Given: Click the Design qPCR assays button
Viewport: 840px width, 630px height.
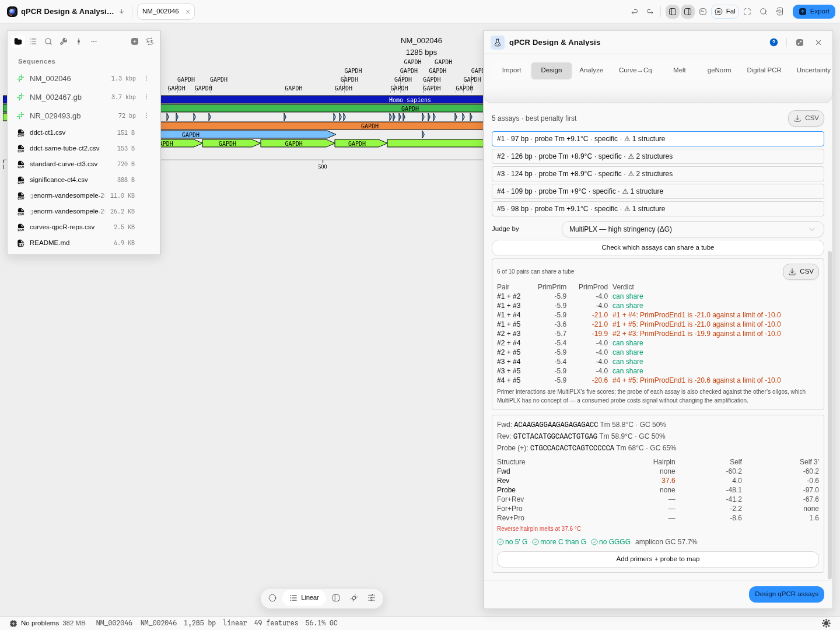Looking at the screenshot, I should click(786, 594).
